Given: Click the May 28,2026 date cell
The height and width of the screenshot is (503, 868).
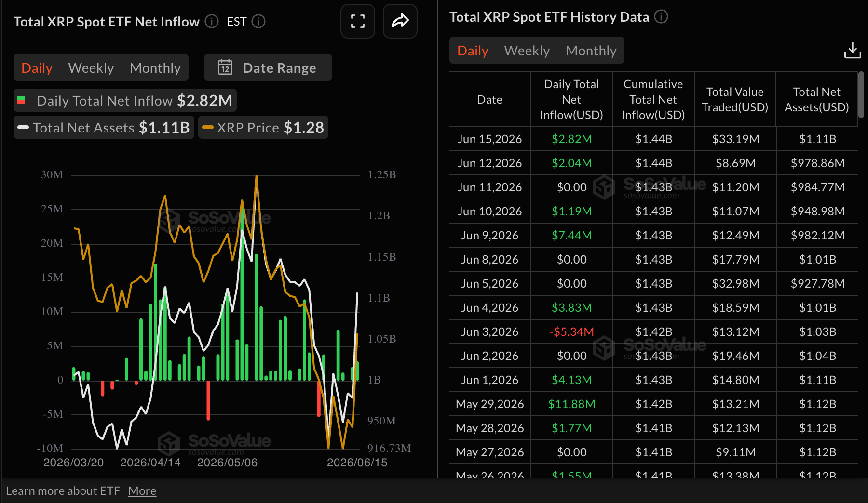Looking at the screenshot, I should (490, 428).
